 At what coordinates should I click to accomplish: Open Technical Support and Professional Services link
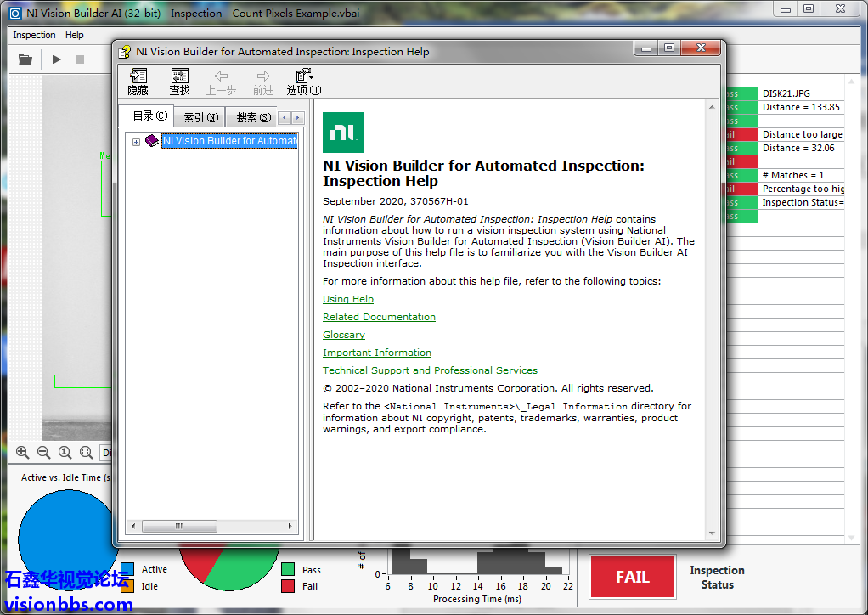[430, 370]
